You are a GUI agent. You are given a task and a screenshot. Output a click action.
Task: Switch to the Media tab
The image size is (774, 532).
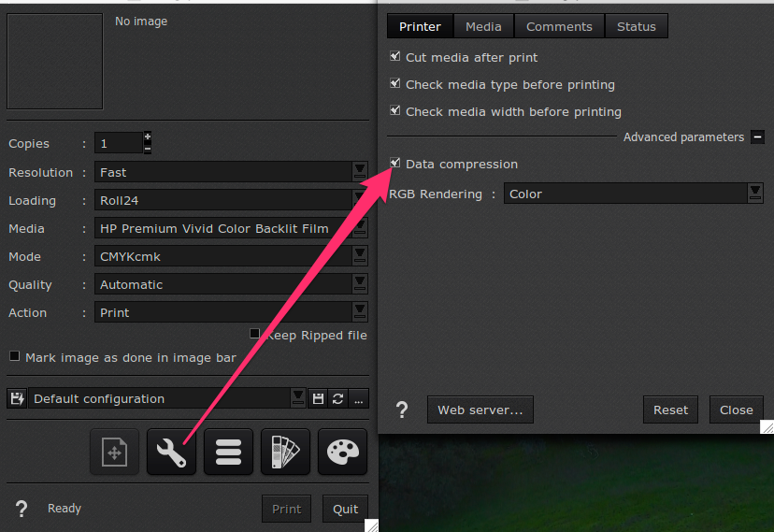coord(483,27)
